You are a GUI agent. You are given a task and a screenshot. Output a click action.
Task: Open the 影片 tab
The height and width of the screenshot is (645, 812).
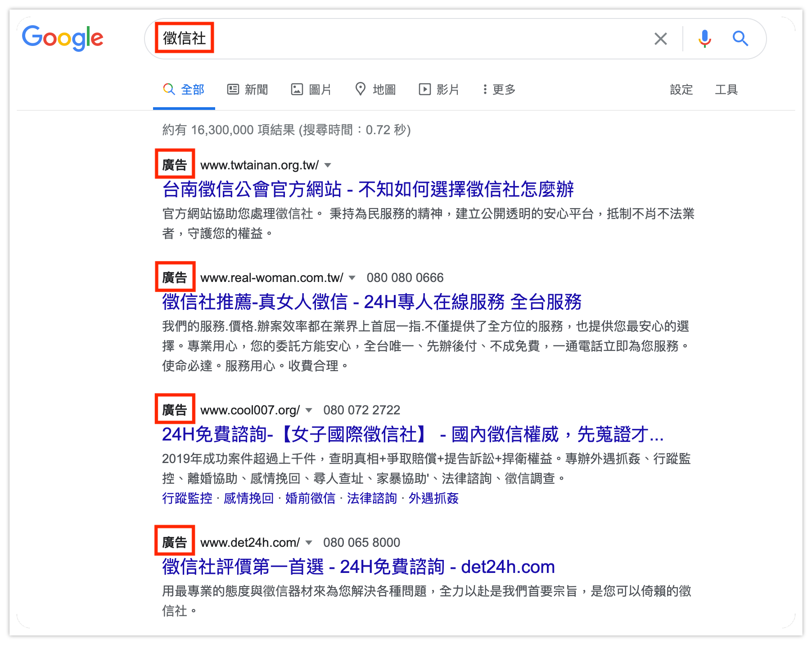point(439,90)
